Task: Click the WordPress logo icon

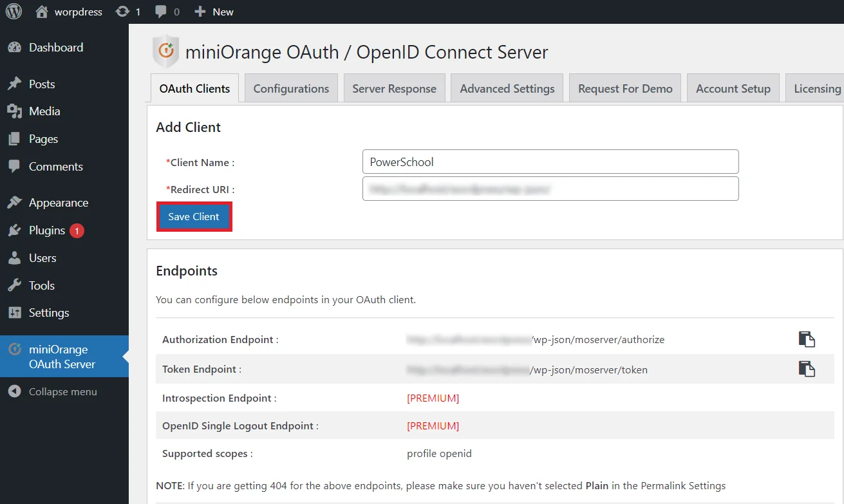Action: click(14, 12)
